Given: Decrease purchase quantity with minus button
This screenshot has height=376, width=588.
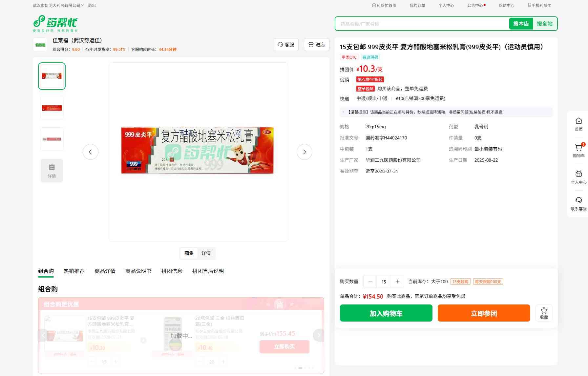Looking at the screenshot, I should point(370,282).
